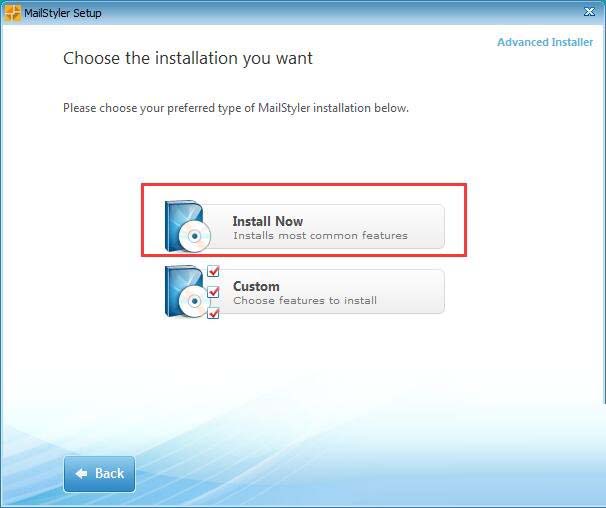This screenshot has width=606, height=508.
Task: Click the MailStyler logo in title bar
Action: pyautogui.click(x=12, y=13)
